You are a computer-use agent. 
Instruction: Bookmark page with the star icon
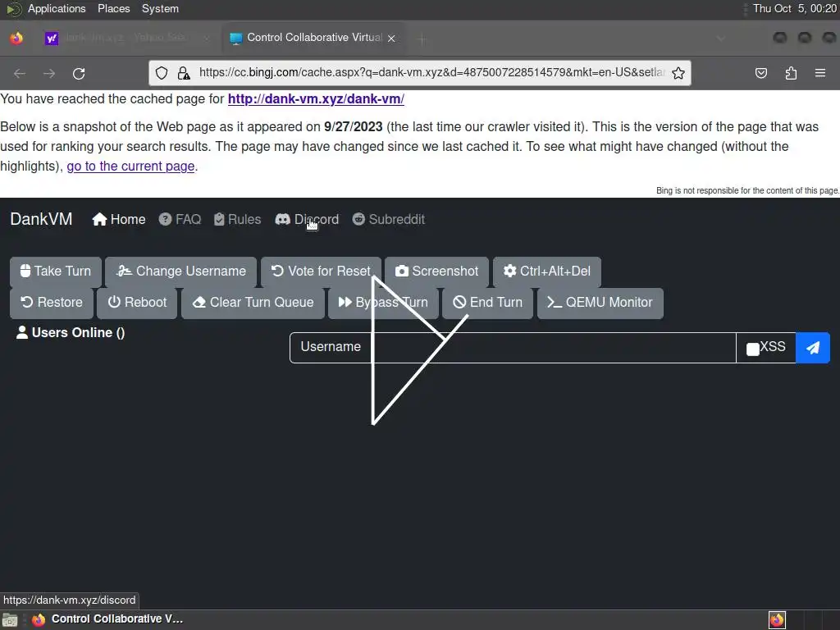coord(678,73)
